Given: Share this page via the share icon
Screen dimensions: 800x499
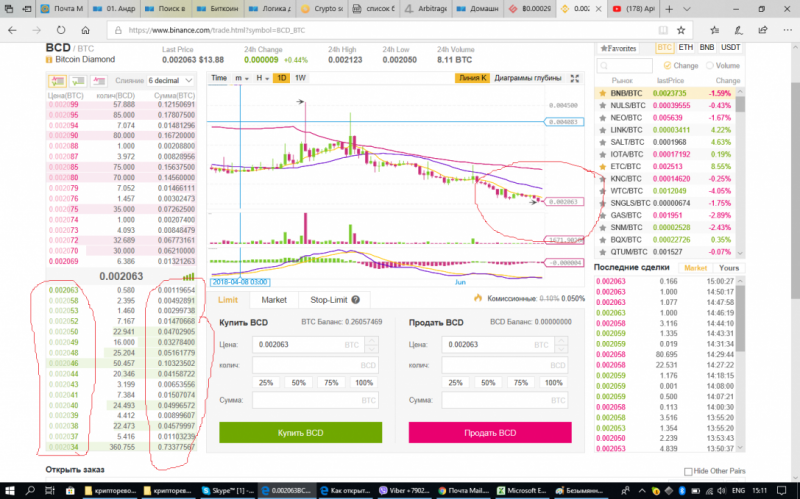Looking at the screenshot, I should click(x=763, y=30).
